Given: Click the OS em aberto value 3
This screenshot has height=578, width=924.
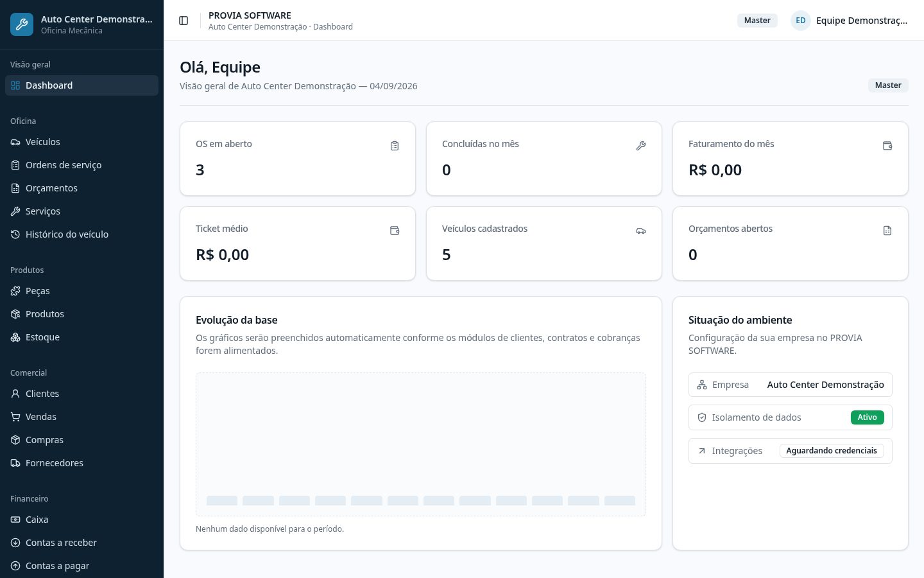Looking at the screenshot, I should point(200,170).
